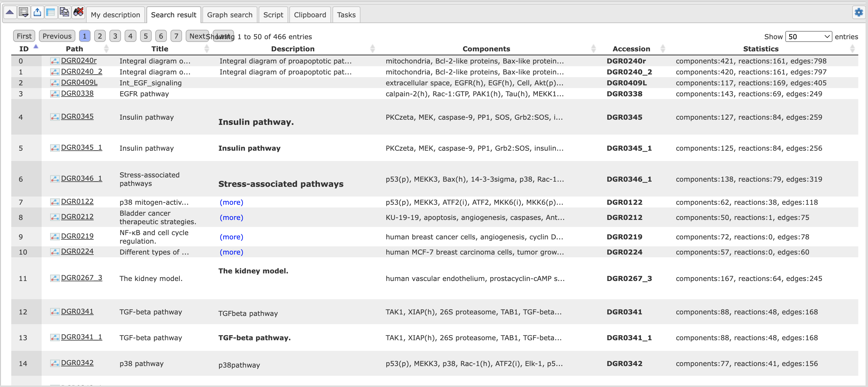The height and width of the screenshot is (387, 868).
Task: Sort by the ID column header
Action: click(24, 49)
